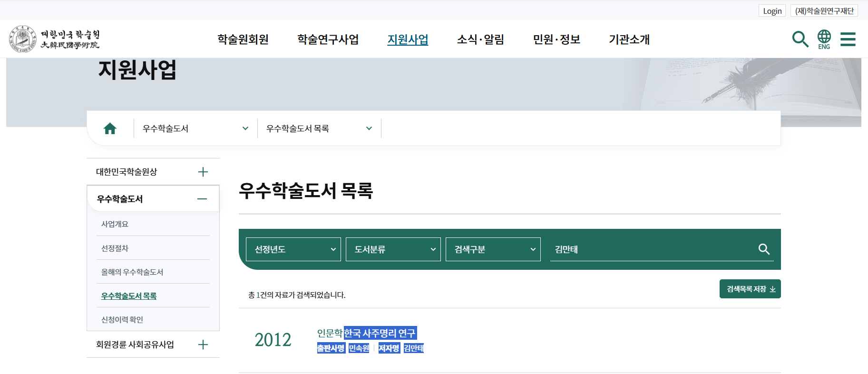Open the 민원·정보 menu
Image resolution: width=868 pixels, height=374 pixels.
click(556, 39)
